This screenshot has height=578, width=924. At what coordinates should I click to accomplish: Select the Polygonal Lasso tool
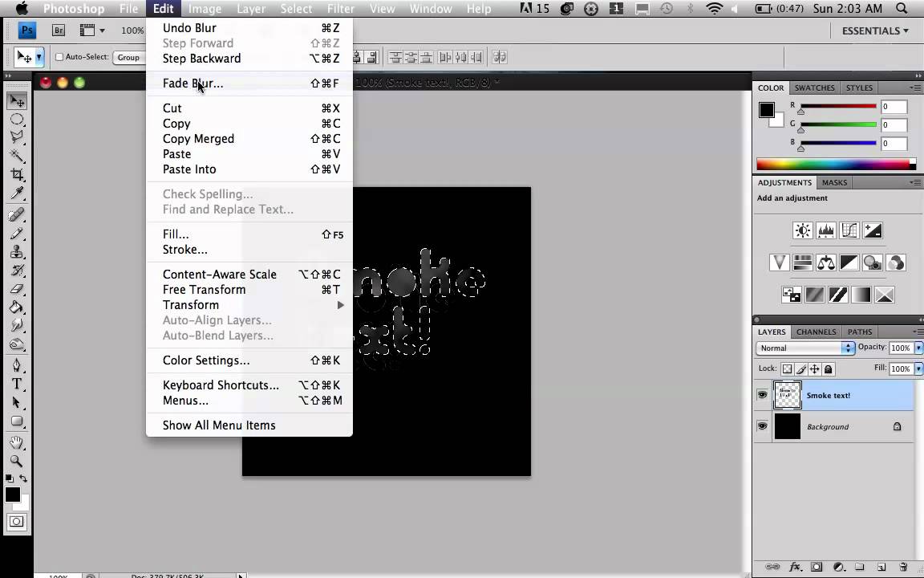tap(17, 136)
